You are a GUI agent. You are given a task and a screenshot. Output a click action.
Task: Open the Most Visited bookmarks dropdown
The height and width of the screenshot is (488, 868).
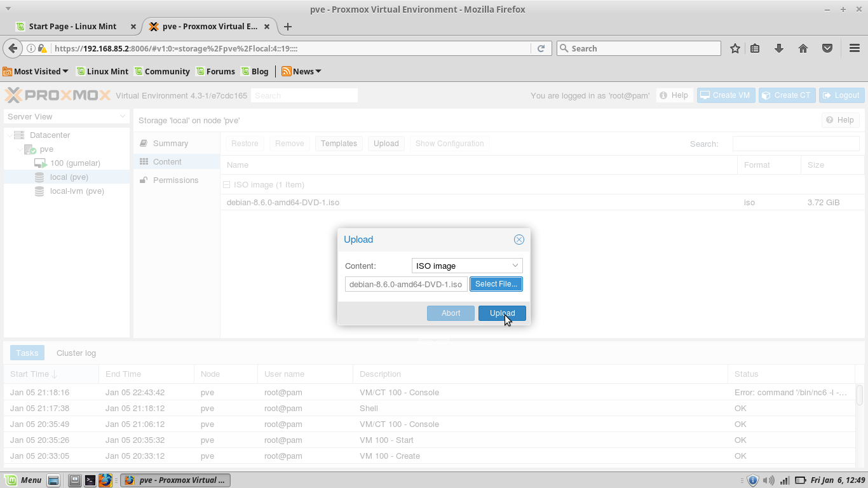coord(36,71)
